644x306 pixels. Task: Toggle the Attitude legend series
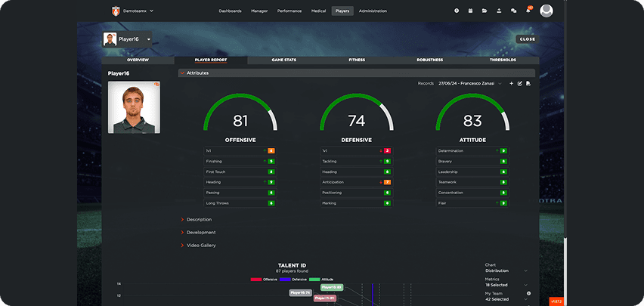click(320, 279)
